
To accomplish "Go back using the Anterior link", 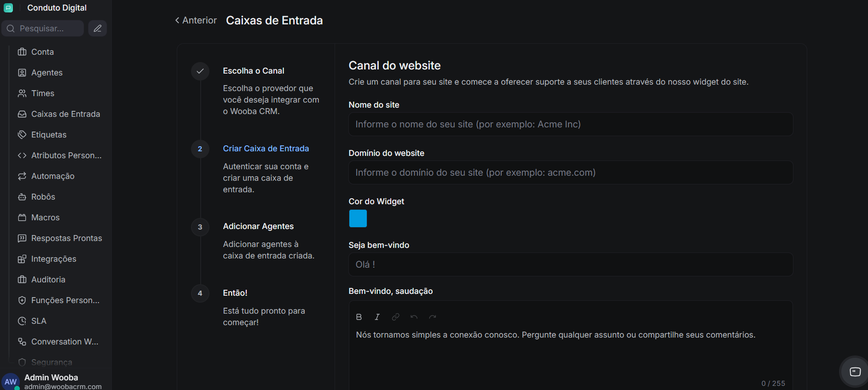I will click(196, 20).
